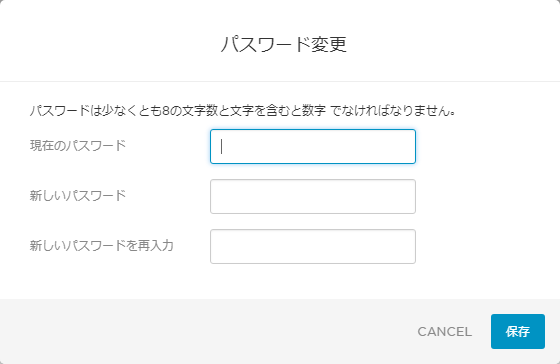Click the word 数字 in the requirements text
The image size is (560, 364).
coord(314,111)
